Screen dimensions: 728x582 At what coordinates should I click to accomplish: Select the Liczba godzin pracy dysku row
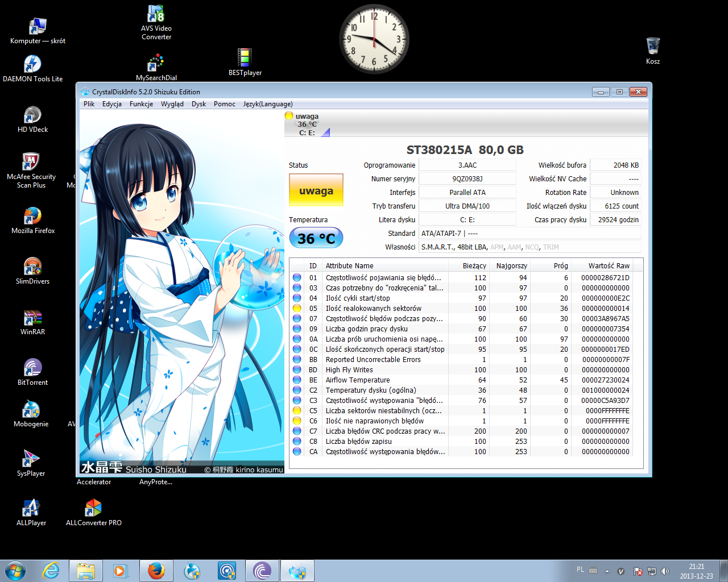point(461,329)
